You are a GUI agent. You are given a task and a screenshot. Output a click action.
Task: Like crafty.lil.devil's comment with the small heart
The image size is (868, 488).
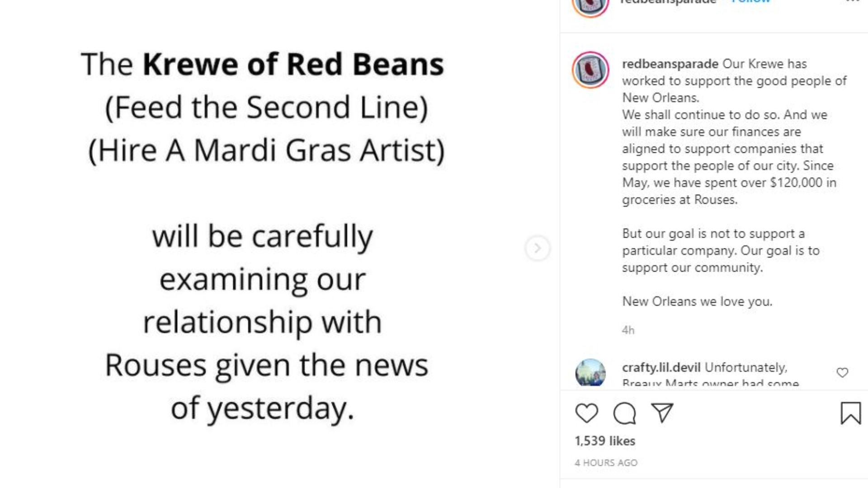pyautogui.click(x=842, y=372)
